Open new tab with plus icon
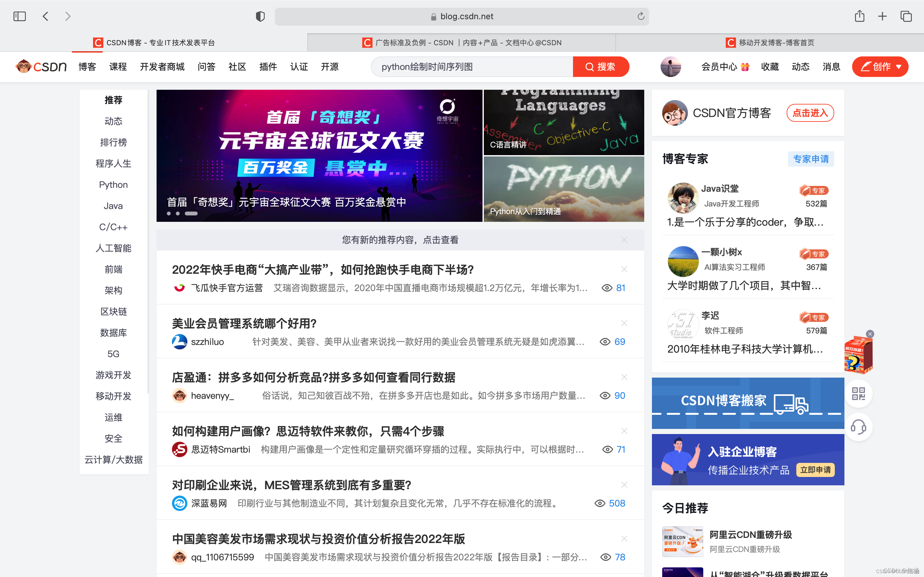 tap(882, 16)
